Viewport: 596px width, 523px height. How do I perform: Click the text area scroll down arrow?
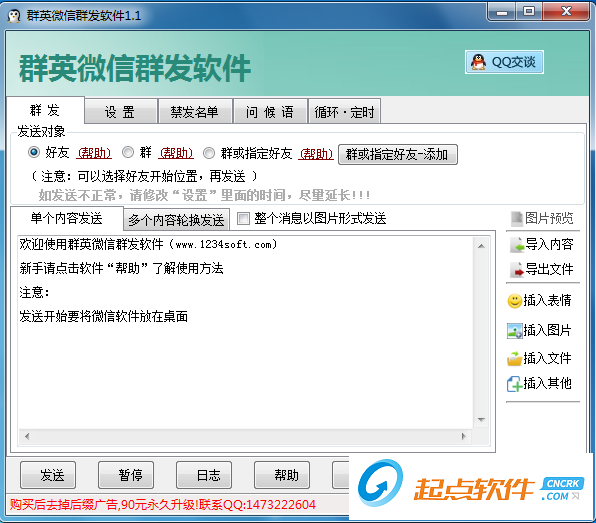pos(481,420)
